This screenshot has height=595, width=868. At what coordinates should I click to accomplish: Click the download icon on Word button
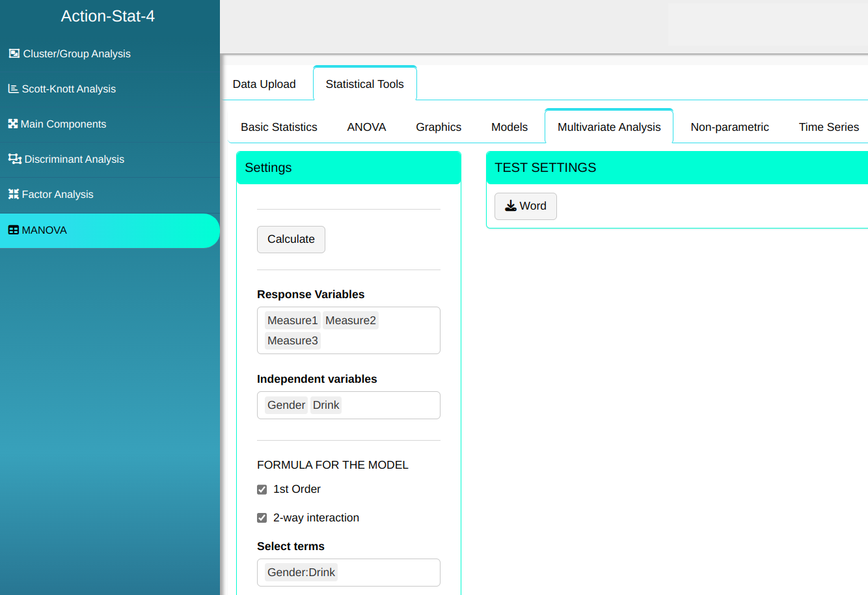click(x=511, y=206)
